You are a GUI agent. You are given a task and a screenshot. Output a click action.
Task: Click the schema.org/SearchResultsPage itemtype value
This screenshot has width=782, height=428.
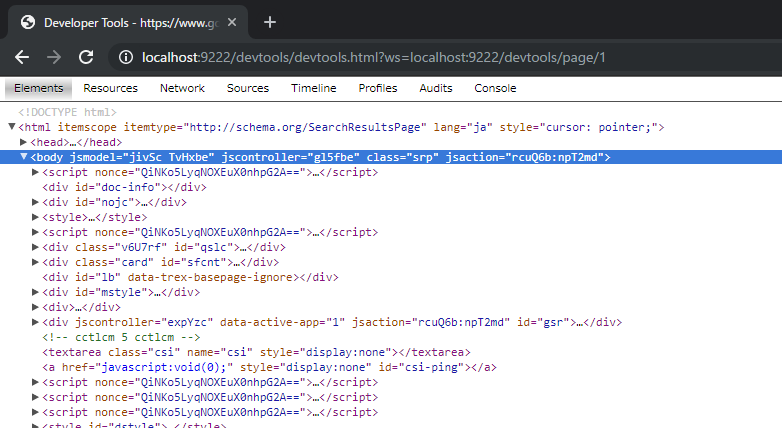(x=305, y=127)
